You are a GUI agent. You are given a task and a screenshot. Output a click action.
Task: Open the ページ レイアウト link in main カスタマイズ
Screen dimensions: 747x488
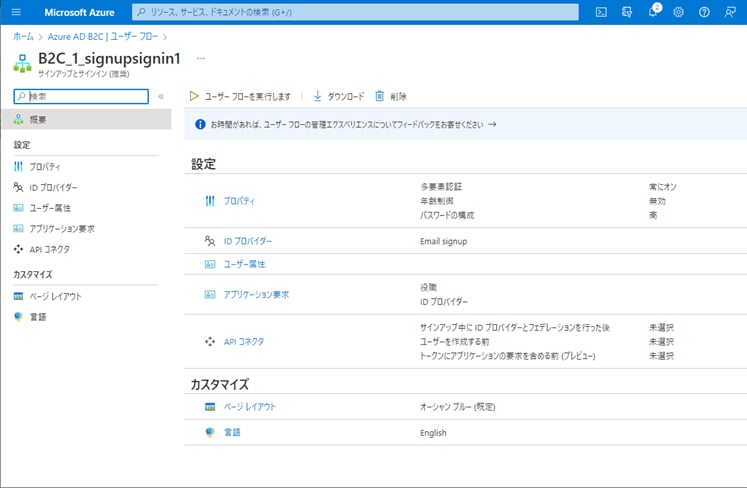(x=250, y=407)
